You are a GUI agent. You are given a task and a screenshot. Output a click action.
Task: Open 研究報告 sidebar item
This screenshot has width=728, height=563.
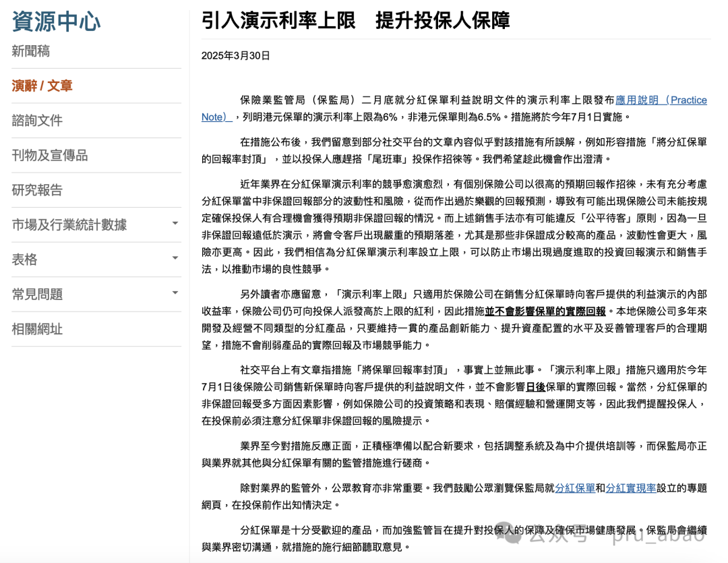(x=37, y=190)
